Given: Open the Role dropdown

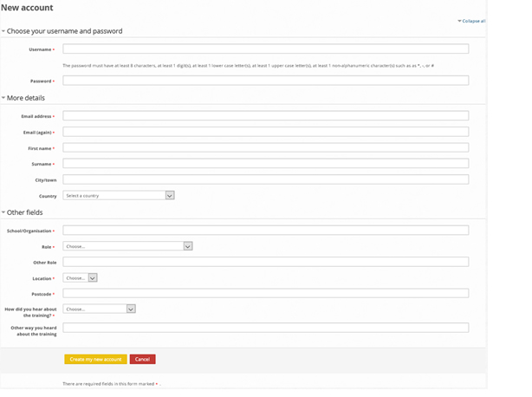Looking at the screenshot, I should pyautogui.click(x=127, y=246).
